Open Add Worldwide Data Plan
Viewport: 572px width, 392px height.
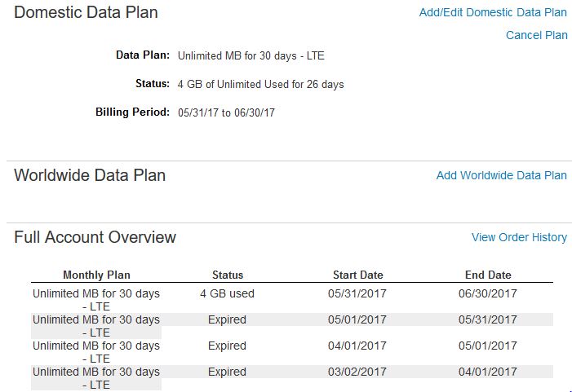tap(501, 175)
